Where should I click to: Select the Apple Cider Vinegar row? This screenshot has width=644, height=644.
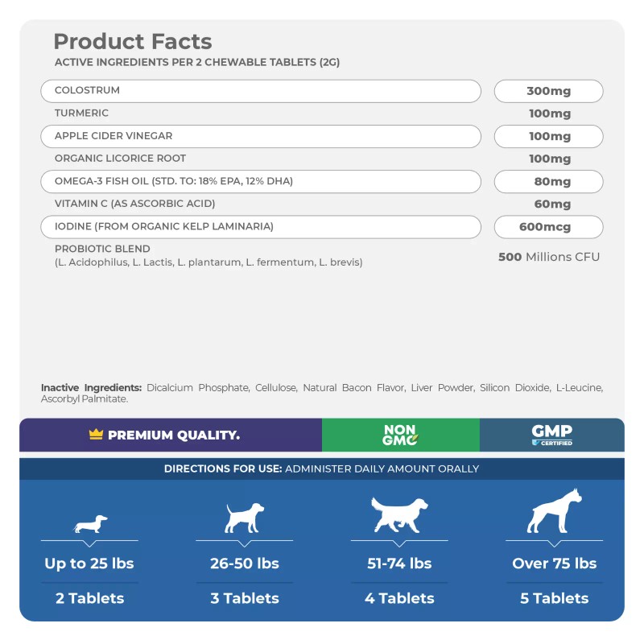260,136
